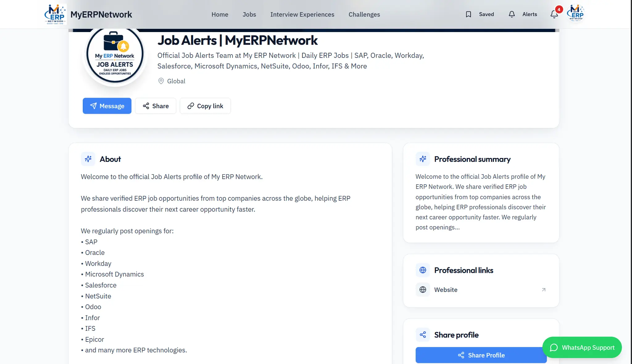Select Challenges in the top navigation
The width and height of the screenshot is (632, 364).
(364, 14)
